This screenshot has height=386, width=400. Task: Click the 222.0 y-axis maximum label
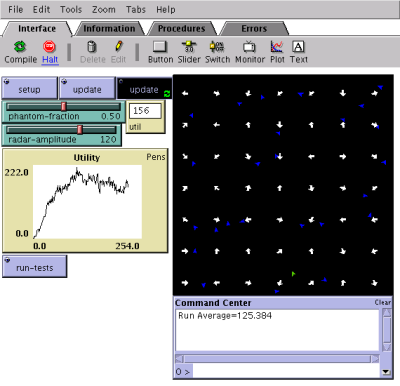16,172
